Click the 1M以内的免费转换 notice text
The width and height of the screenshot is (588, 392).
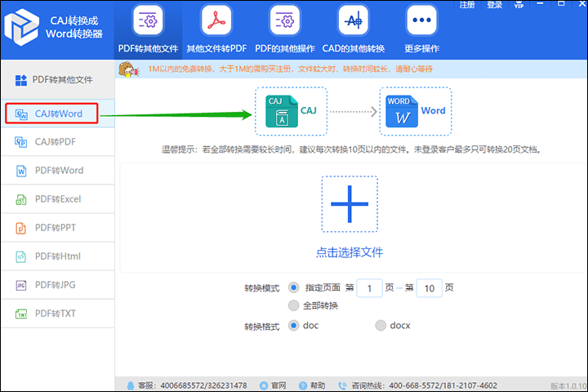tap(290, 69)
